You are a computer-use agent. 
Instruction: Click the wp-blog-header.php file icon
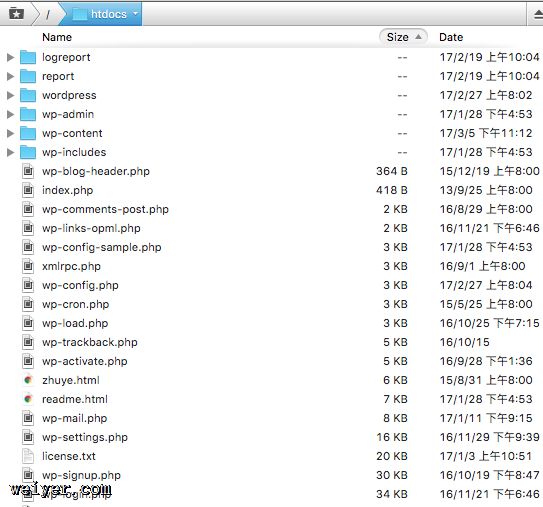tap(28, 171)
